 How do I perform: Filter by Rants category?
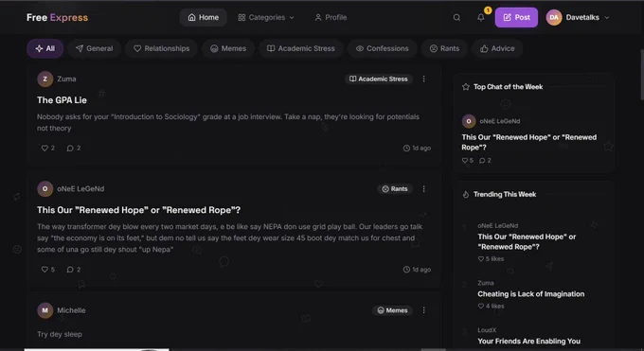pyautogui.click(x=444, y=48)
